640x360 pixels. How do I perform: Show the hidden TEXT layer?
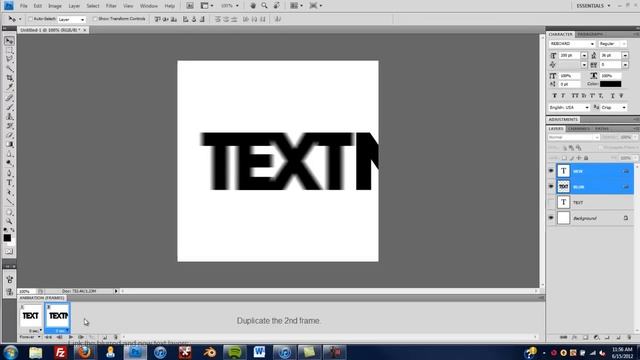[551, 202]
